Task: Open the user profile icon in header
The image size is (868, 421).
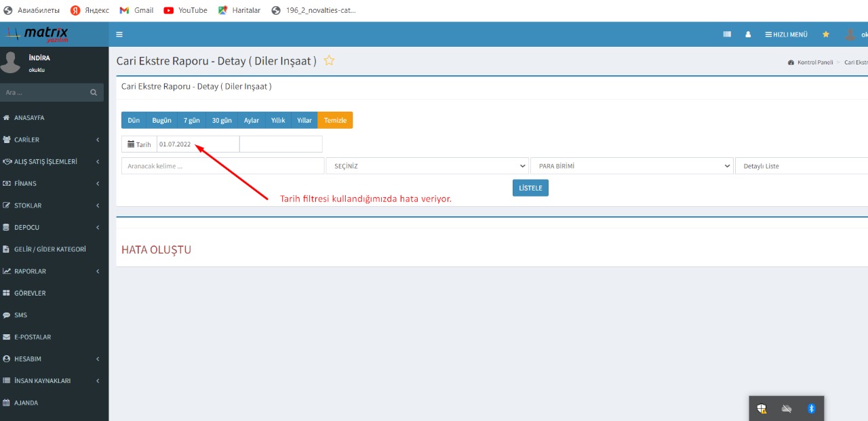Action: pos(748,35)
